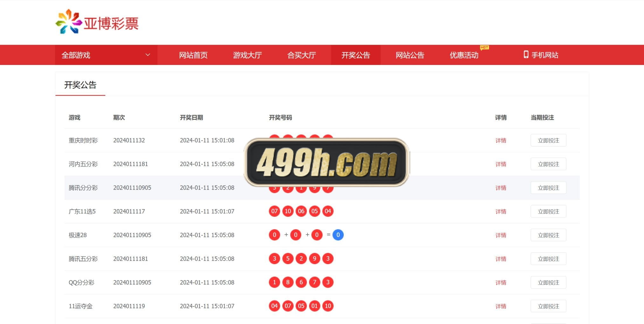
Task: Click red ball 06 in 广东11选5 row
Action: click(x=301, y=211)
